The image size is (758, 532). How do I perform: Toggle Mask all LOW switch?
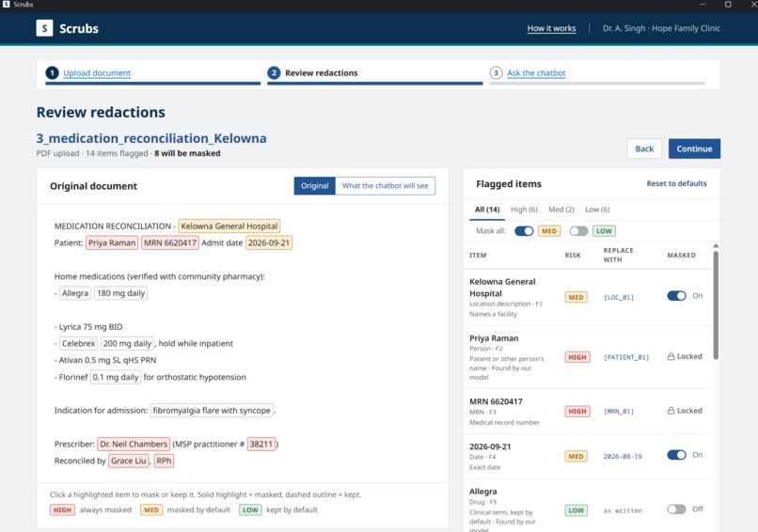pyautogui.click(x=578, y=231)
